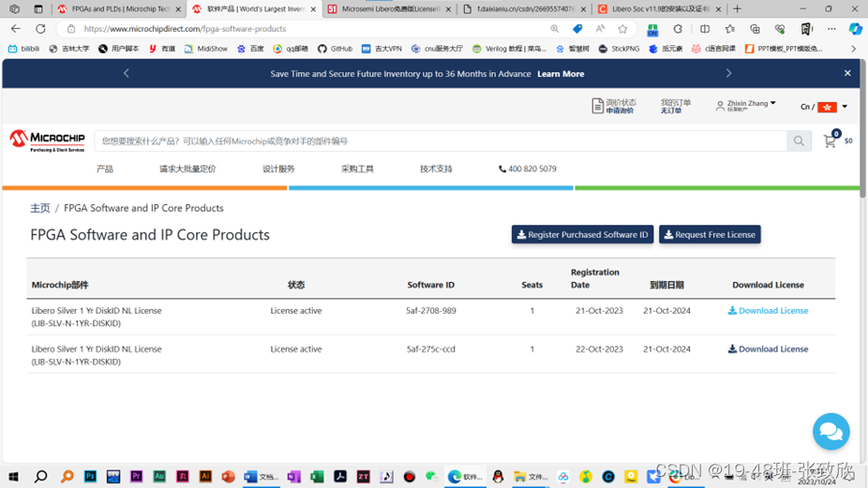This screenshot has height=488, width=868.
Task: Open Browser essentials heart icon
Action: [780, 29]
